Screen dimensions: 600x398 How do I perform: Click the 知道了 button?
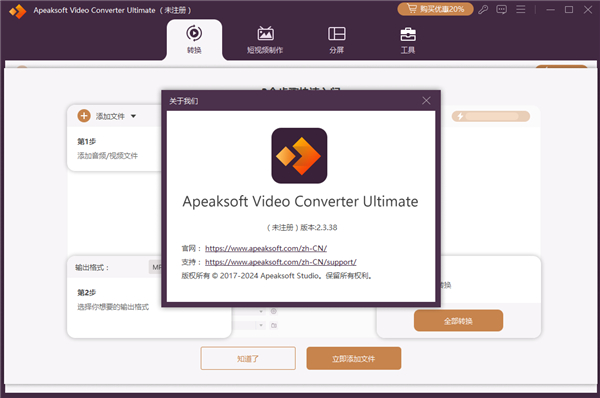(248, 359)
